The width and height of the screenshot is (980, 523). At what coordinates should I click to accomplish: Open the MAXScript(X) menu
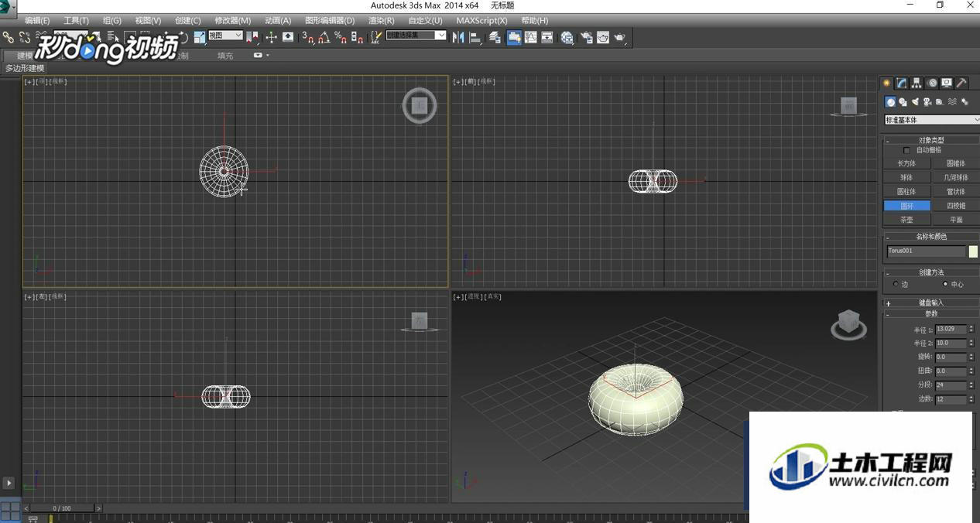pyautogui.click(x=481, y=20)
